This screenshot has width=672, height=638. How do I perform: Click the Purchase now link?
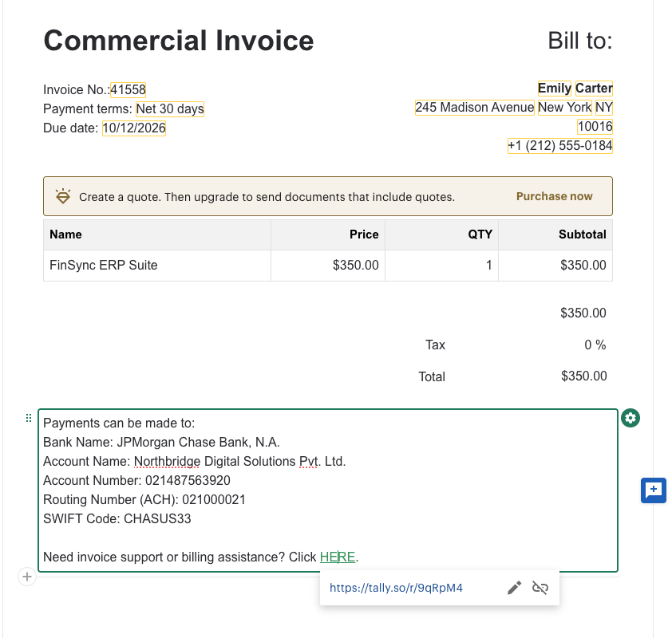554,196
